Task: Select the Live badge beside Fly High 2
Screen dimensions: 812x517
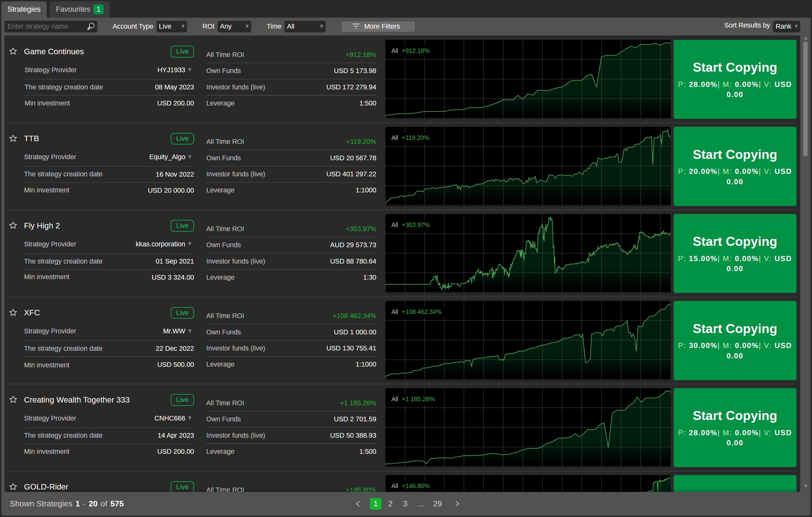Action: pyautogui.click(x=182, y=225)
